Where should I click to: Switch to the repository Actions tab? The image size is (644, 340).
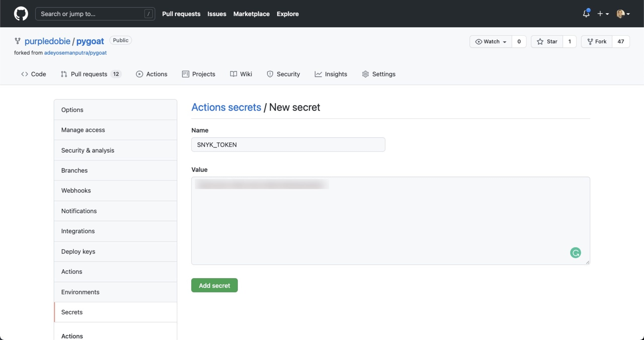pos(151,74)
